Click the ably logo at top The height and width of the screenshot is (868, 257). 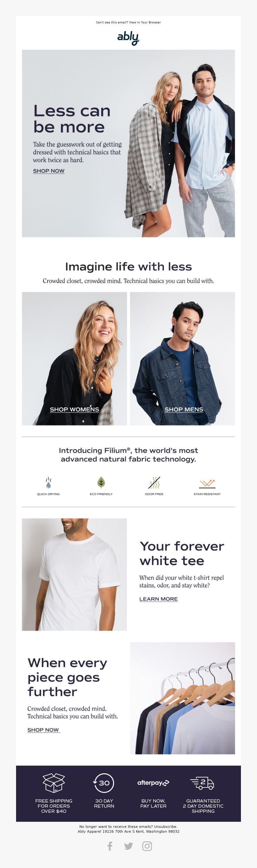(x=128, y=38)
